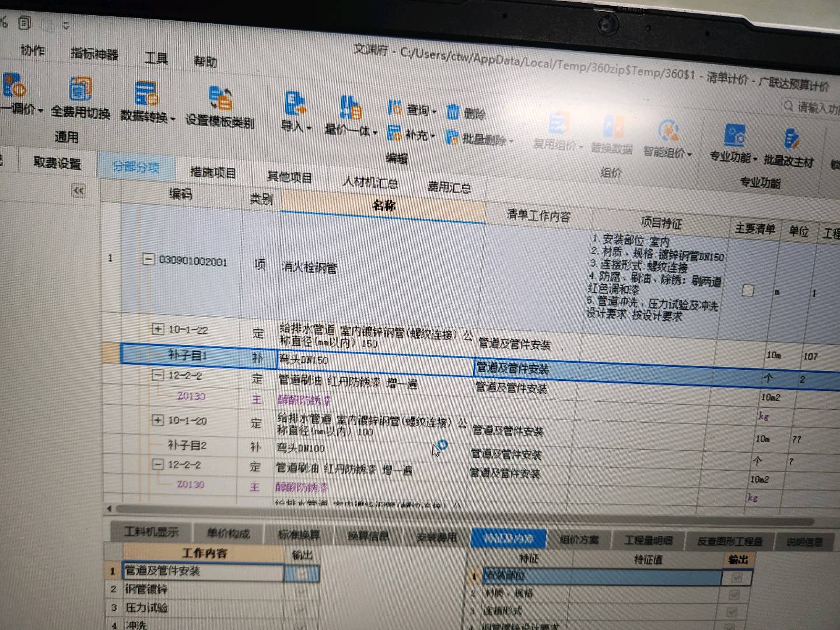Open the 说明信息 bottom tab
The image size is (840, 630).
pos(804,542)
